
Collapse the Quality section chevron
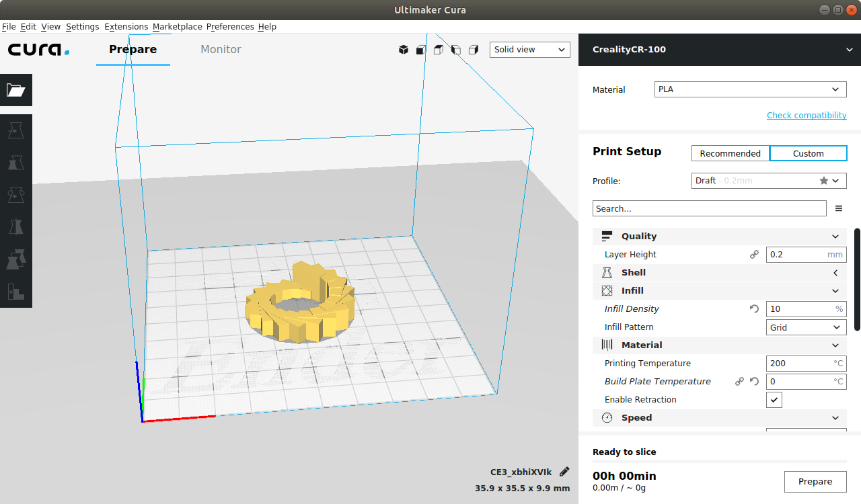click(x=835, y=237)
